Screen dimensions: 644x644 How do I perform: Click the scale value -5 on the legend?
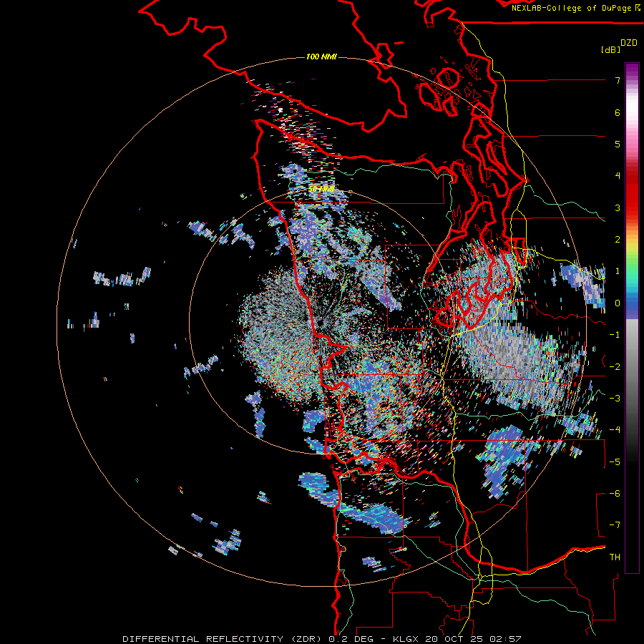point(615,462)
